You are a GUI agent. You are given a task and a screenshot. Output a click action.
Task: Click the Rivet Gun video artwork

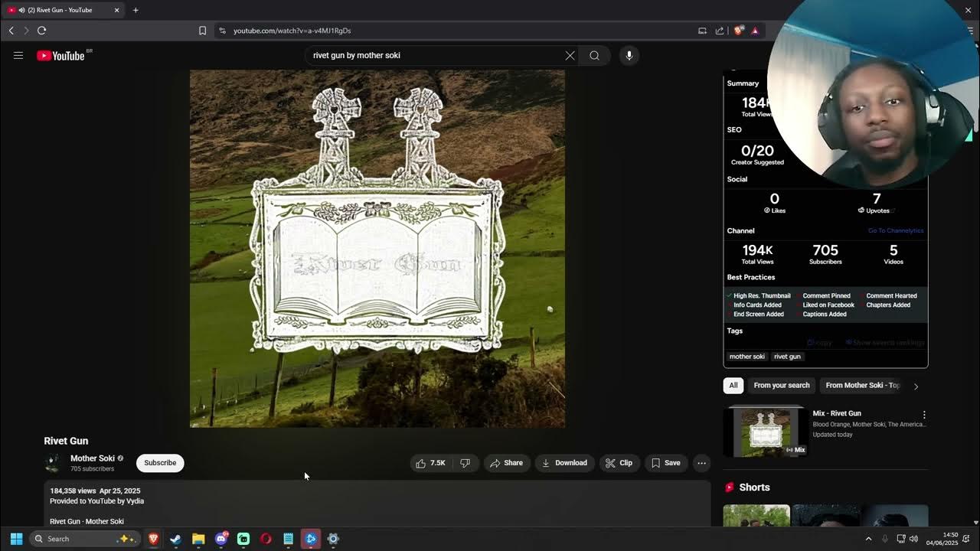[377, 249]
